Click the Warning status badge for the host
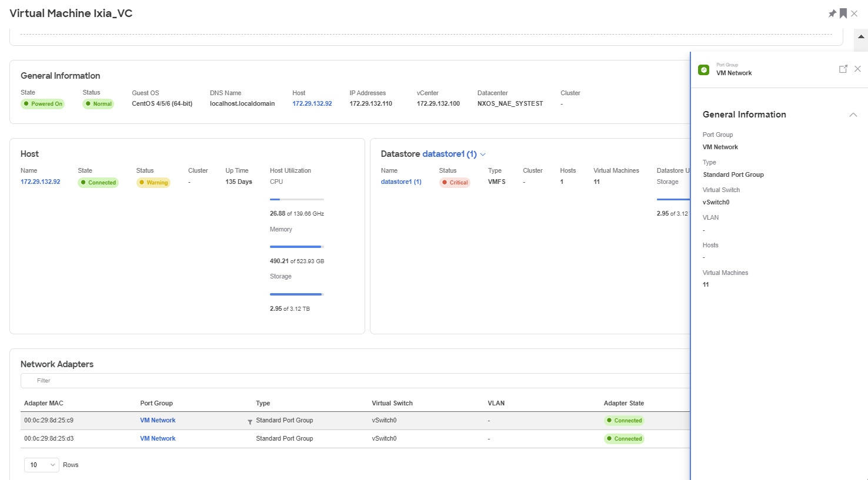The height and width of the screenshot is (480, 868). (x=153, y=182)
